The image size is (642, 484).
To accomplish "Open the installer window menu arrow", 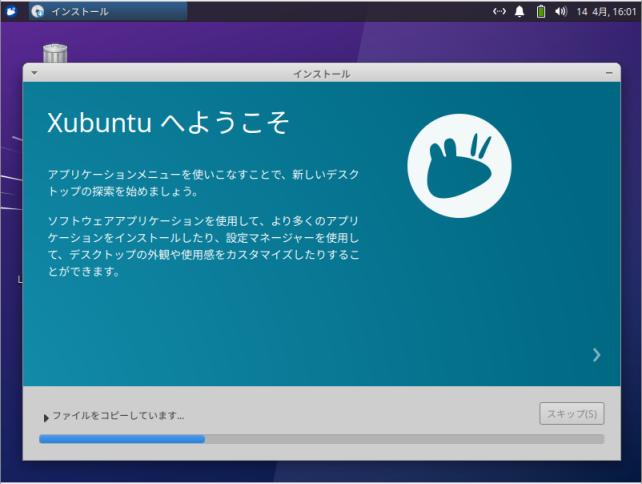I will tap(34, 73).
